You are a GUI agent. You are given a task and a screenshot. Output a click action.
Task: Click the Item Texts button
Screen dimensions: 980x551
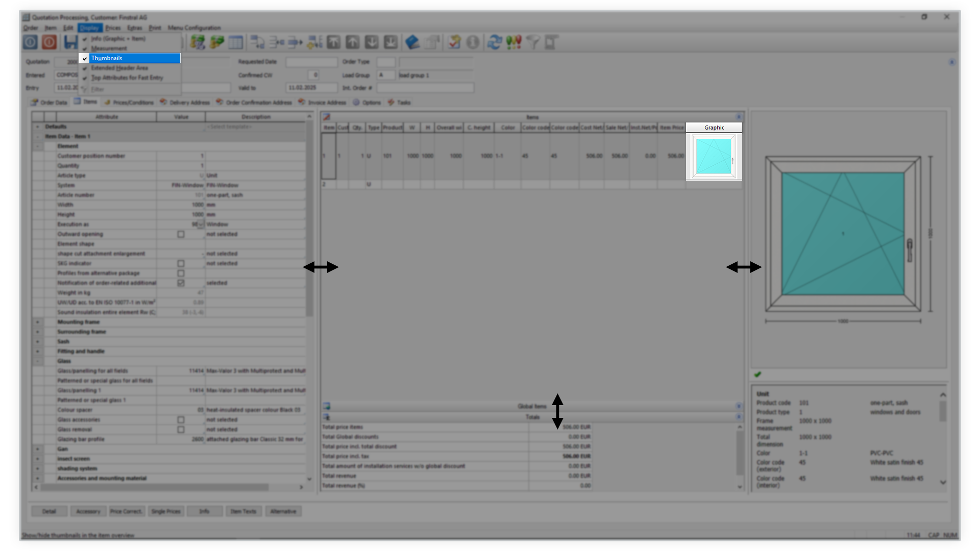243,511
